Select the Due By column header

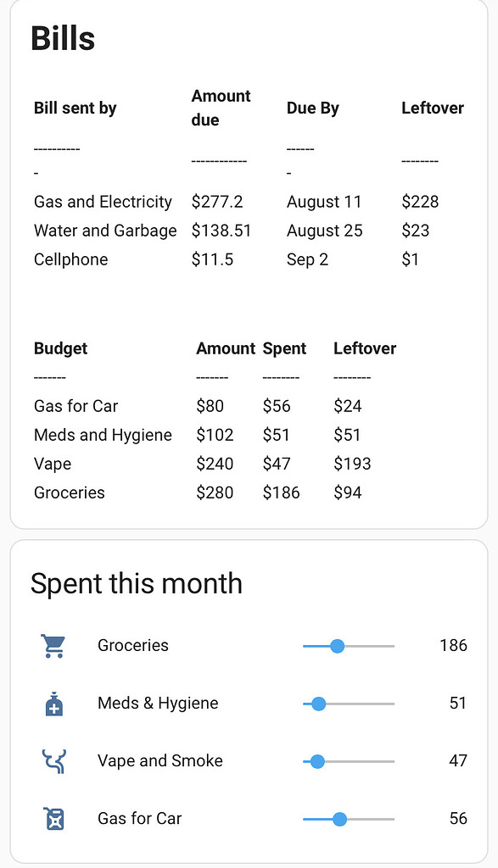(x=312, y=108)
